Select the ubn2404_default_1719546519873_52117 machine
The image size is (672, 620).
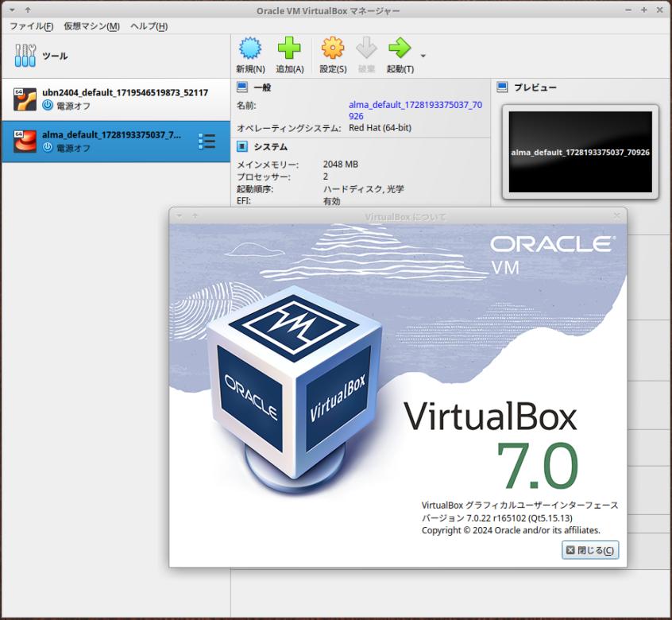tap(116, 99)
